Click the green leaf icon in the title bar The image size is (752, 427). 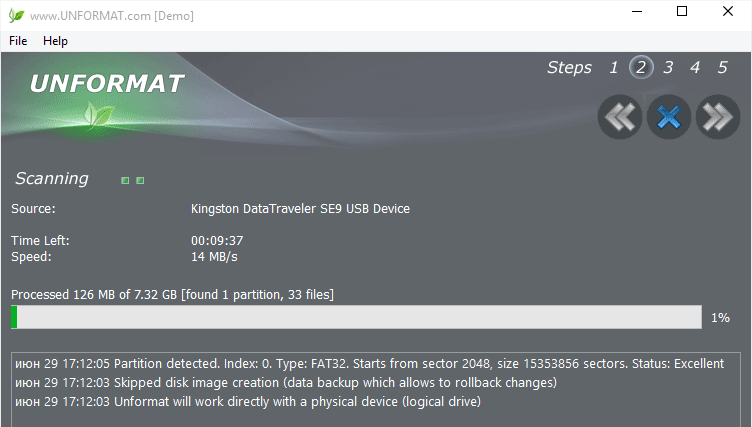click(16, 15)
